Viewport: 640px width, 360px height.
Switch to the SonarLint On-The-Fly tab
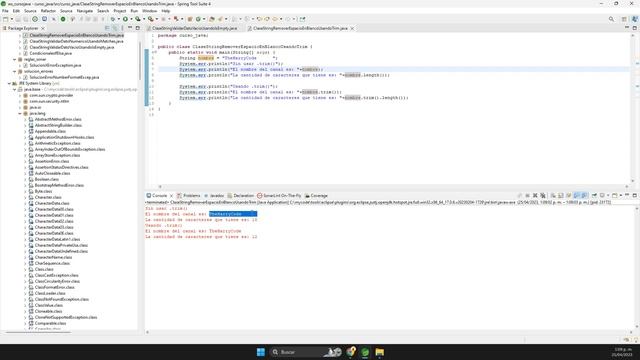pos(279,196)
